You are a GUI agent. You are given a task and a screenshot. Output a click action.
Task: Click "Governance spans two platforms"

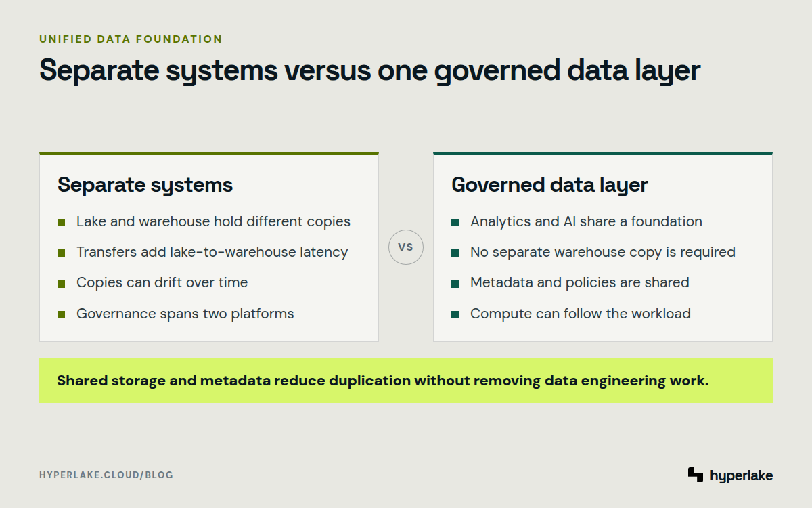185,314
